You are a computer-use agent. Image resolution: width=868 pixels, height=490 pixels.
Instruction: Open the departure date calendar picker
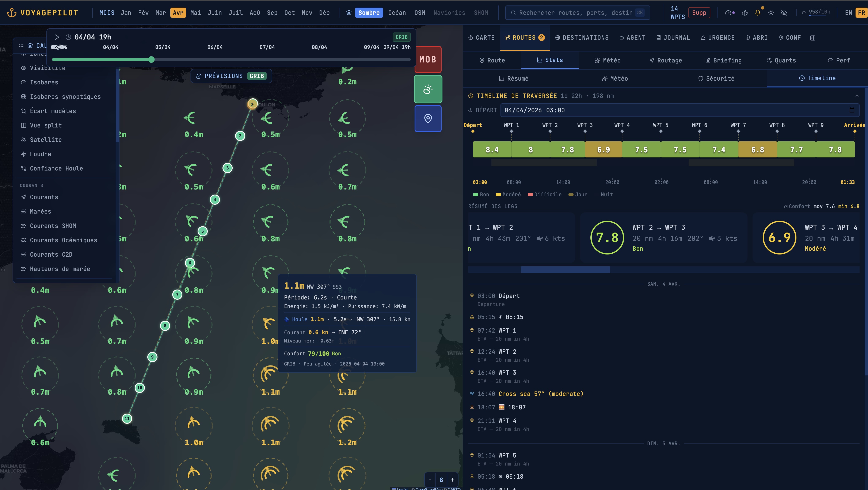tap(852, 110)
